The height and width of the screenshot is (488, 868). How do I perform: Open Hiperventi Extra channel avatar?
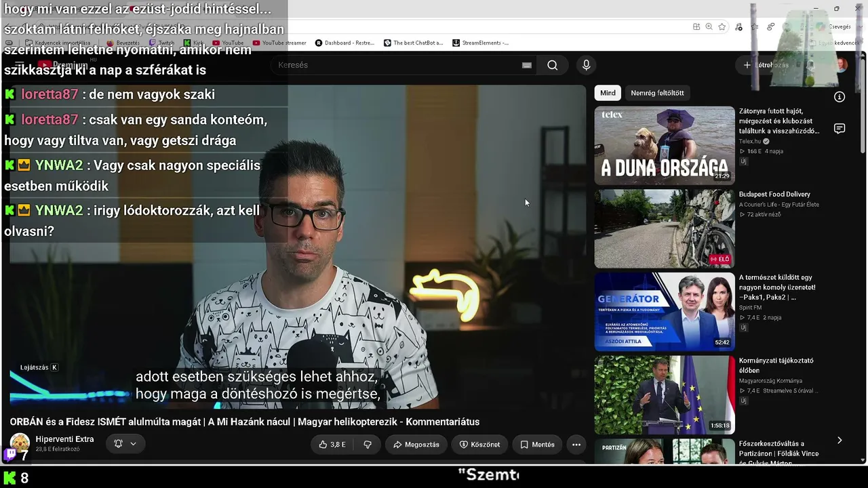(20, 443)
